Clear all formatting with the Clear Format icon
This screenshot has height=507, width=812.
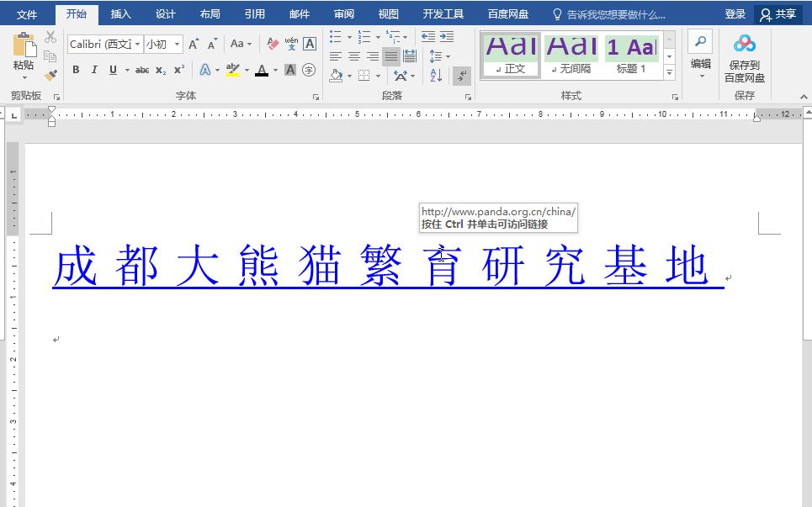270,43
